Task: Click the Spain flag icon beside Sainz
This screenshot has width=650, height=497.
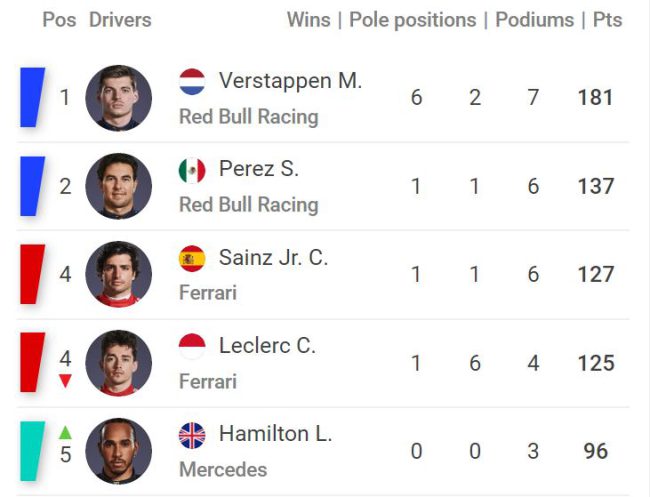Action: click(x=192, y=259)
